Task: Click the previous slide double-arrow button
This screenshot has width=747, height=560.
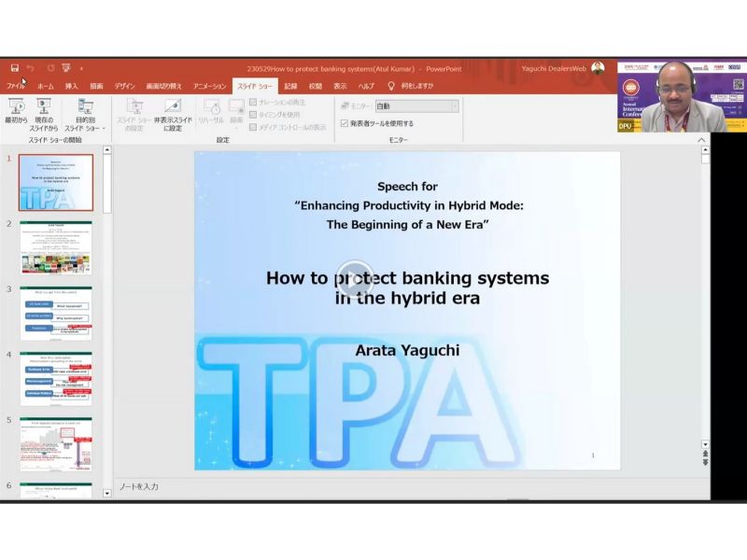Action: [706, 454]
